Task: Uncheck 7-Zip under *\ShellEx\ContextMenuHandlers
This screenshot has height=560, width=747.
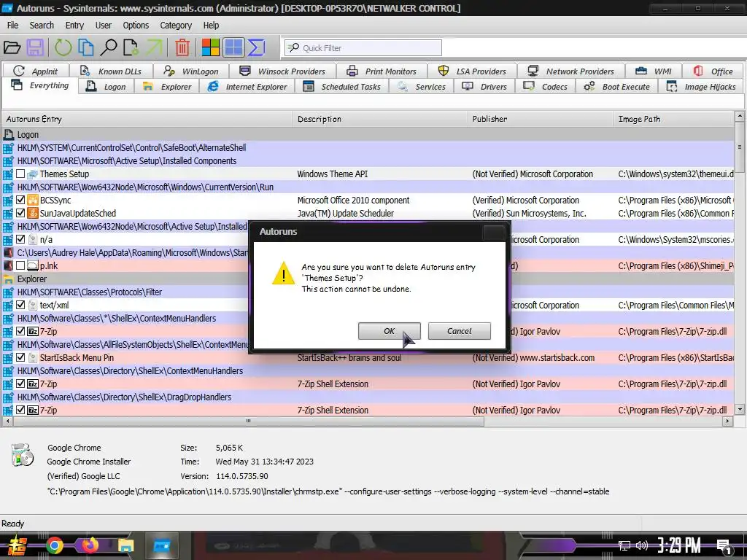Action: [x=20, y=331]
